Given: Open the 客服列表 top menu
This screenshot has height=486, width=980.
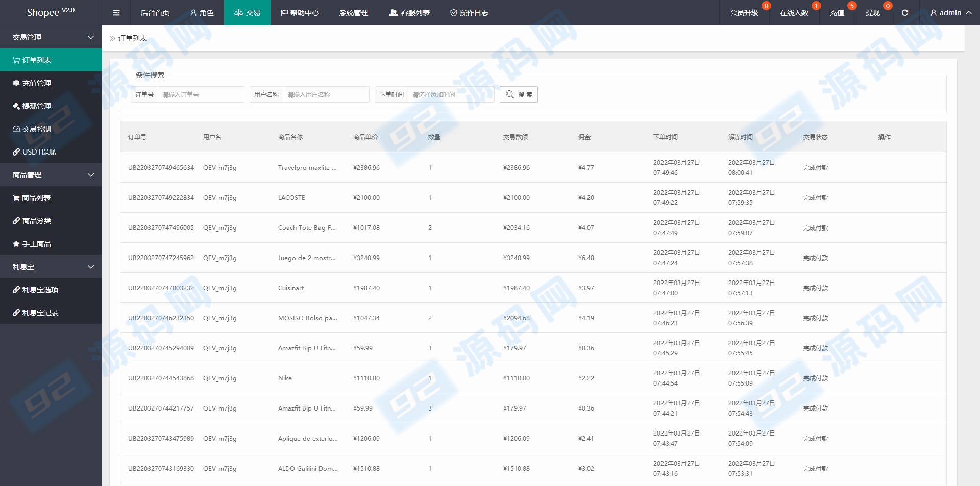Looking at the screenshot, I should coord(409,13).
